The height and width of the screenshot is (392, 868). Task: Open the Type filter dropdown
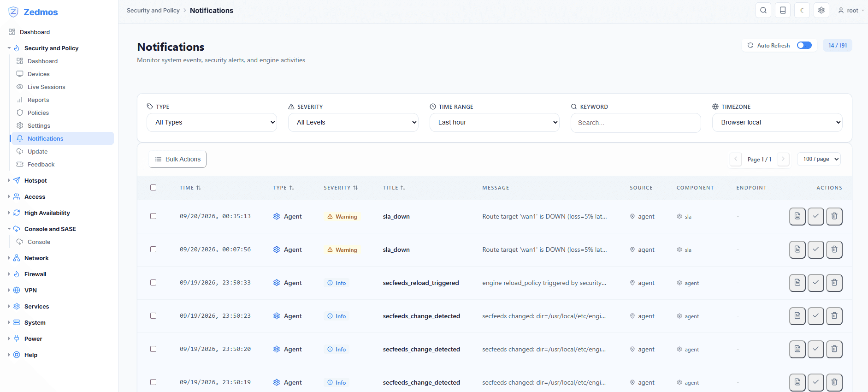click(x=212, y=122)
